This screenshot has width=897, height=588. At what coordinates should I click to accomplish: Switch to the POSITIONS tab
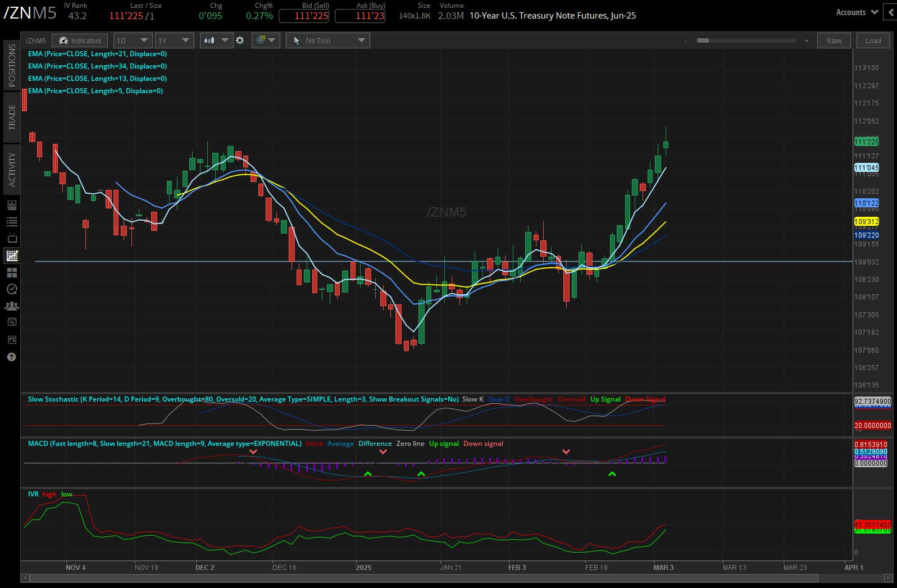tap(12, 65)
